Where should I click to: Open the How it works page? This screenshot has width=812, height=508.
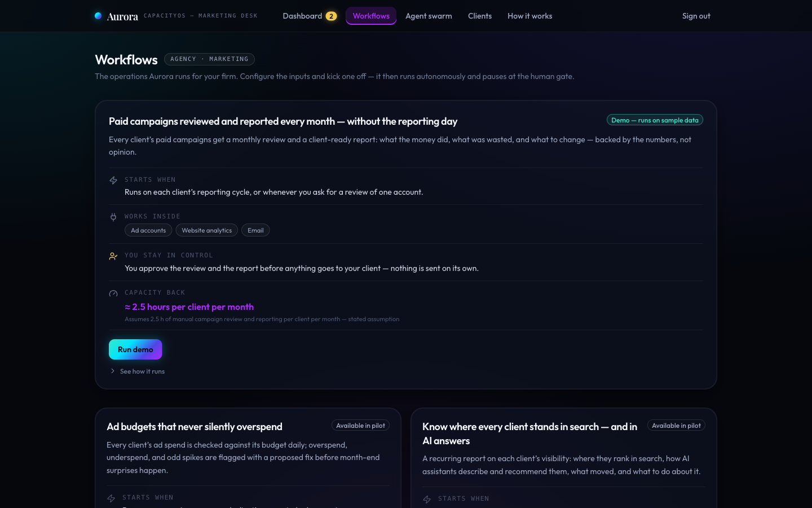[529, 16]
